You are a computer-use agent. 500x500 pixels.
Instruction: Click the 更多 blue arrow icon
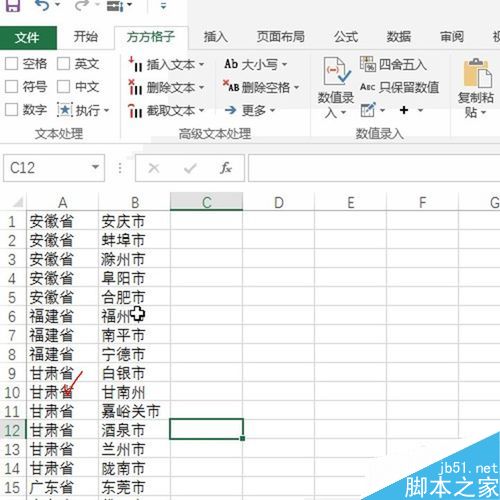point(230,110)
